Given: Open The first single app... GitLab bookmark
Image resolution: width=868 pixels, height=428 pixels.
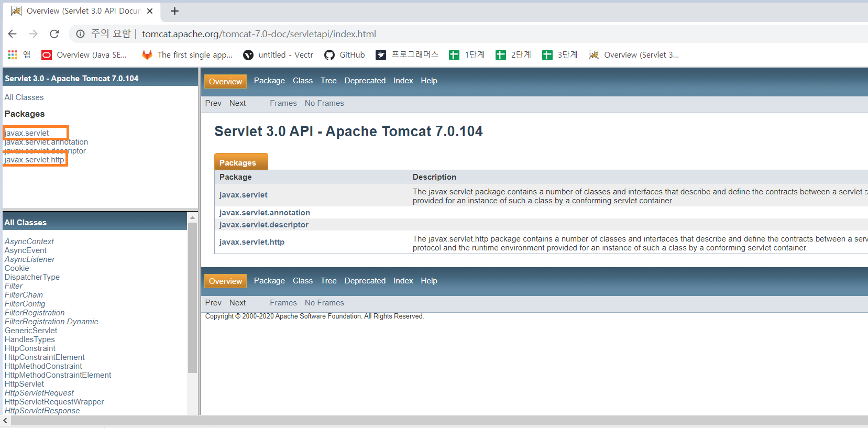Looking at the screenshot, I should [188, 55].
